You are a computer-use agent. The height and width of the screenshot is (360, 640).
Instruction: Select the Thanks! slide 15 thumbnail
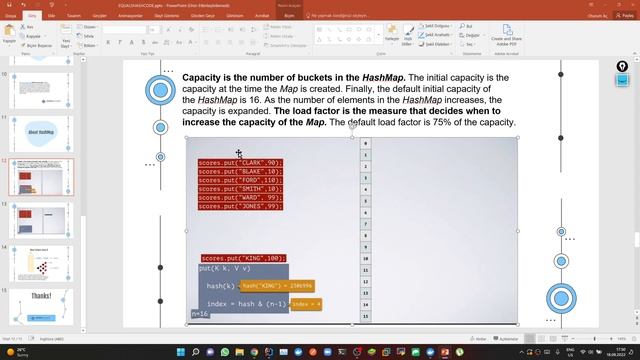[x=41, y=307]
